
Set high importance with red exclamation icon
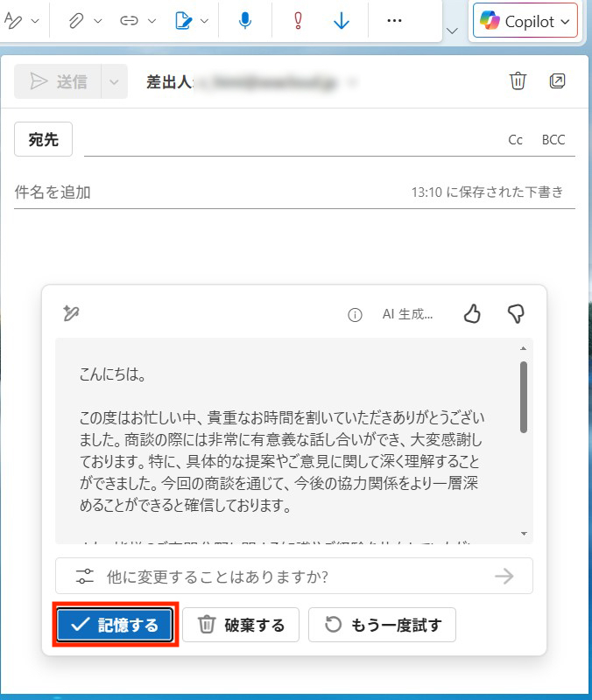(298, 20)
